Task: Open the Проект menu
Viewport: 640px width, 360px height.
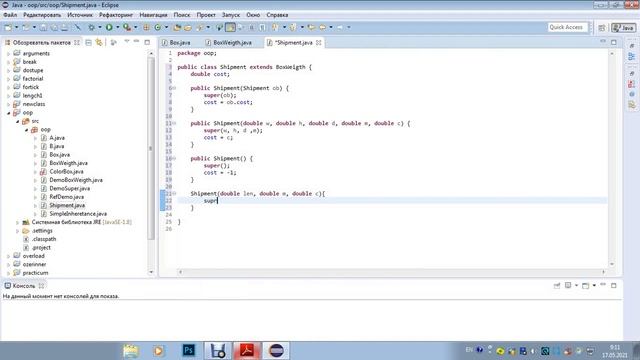Action: [x=206, y=15]
